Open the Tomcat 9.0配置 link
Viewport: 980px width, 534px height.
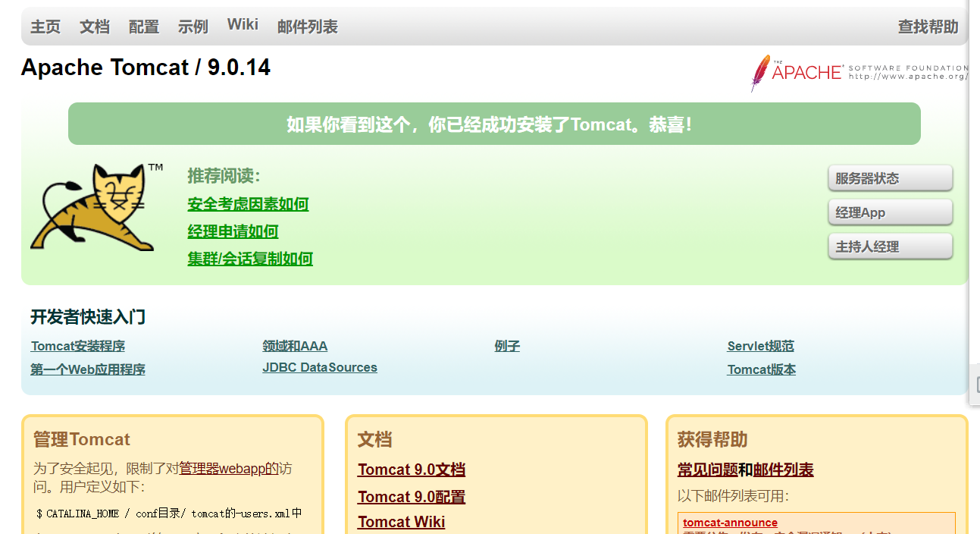(x=412, y=497)
